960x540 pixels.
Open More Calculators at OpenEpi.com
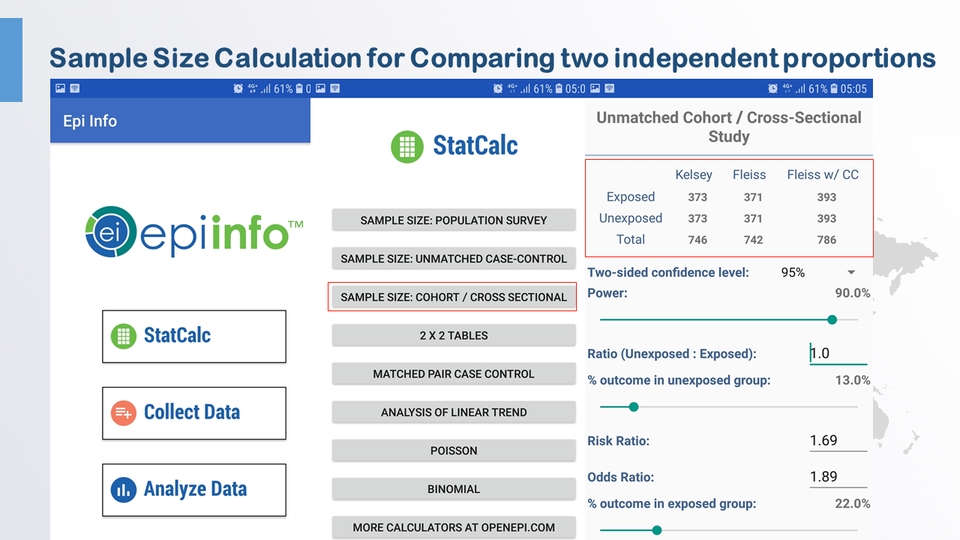(x=454, y=527)
